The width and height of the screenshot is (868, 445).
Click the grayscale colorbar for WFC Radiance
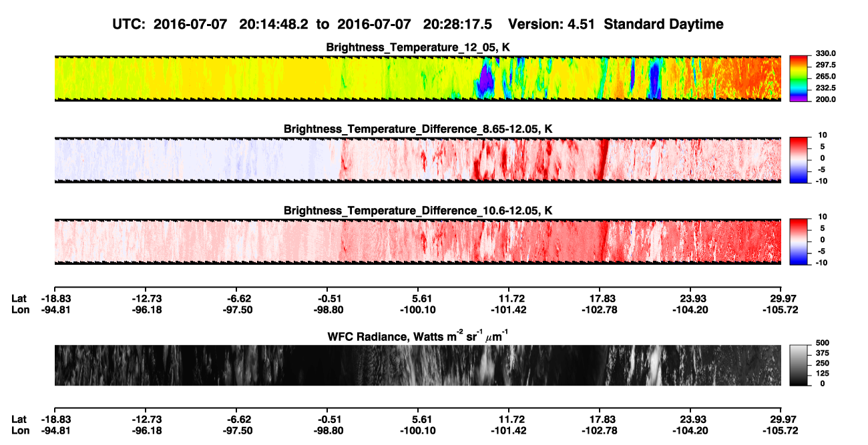tap(799, 366)
